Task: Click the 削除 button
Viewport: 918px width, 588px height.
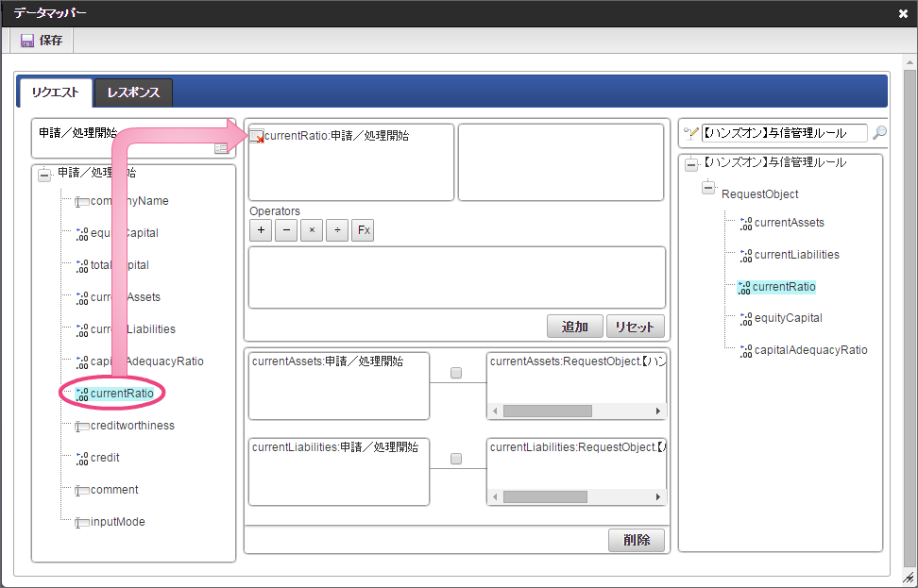Action: pos(636,540)
